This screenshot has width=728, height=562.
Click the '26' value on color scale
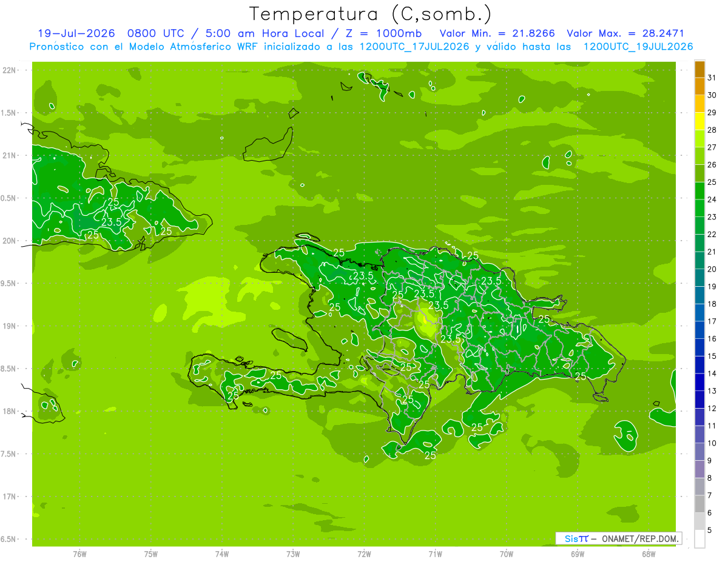[712, 164]
